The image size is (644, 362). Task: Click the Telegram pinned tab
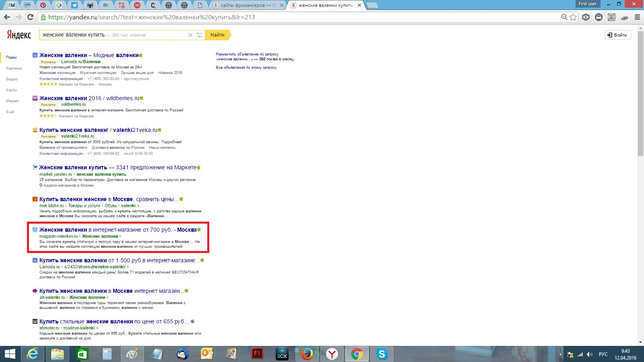(x=74, y=5)
